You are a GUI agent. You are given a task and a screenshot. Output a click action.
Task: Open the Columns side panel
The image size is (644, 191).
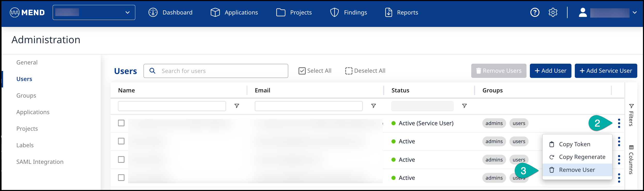(631, 160)
